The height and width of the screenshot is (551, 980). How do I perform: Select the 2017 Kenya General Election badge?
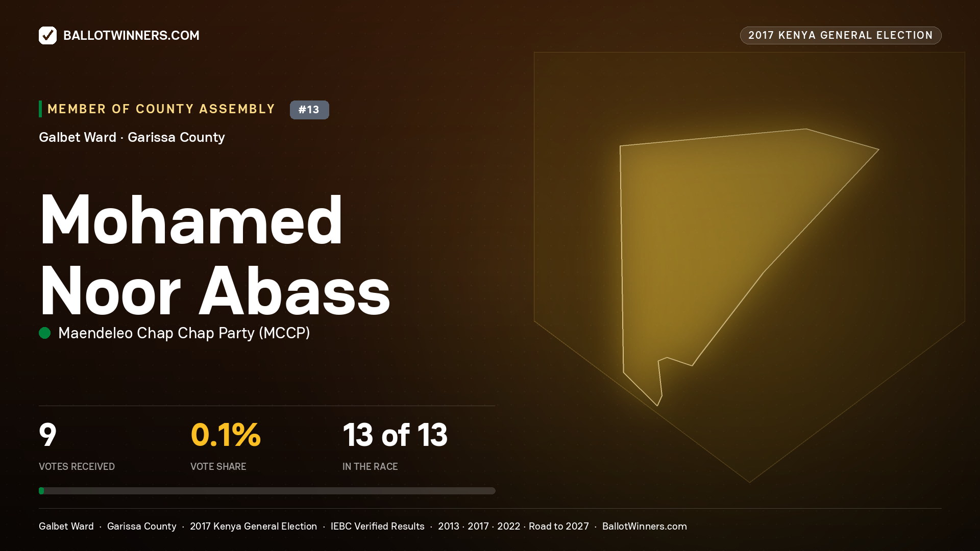[x=841, y=35]
